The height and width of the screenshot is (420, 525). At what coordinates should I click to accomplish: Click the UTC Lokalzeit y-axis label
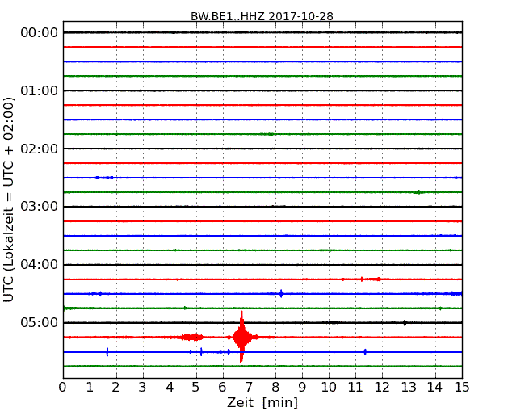(9, 199)
